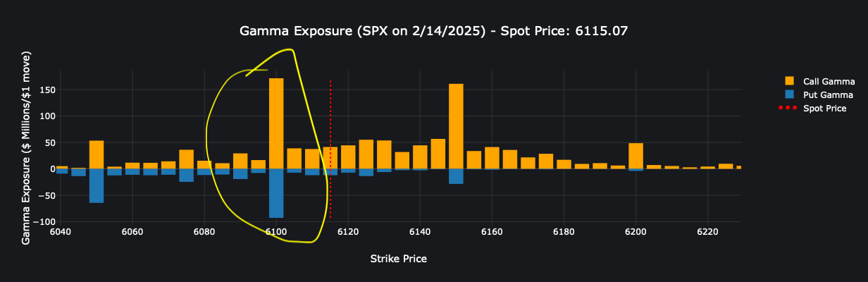The width and height of the screenshot is (868, 282).
Task: Select the put gamma bar at strike 6100
Action: [276, 193]
